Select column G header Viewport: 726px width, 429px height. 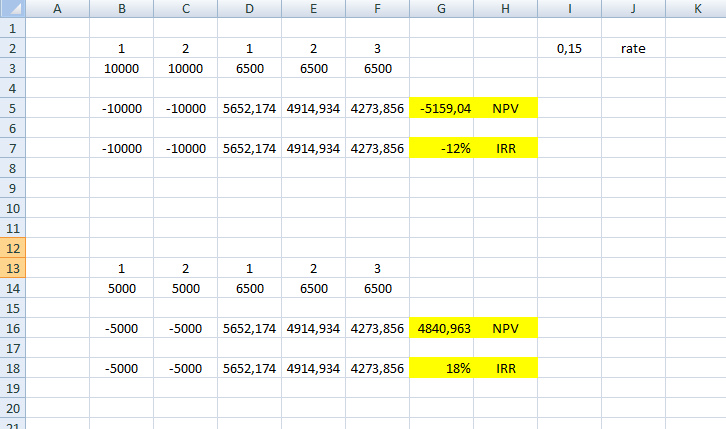(441, 8)
